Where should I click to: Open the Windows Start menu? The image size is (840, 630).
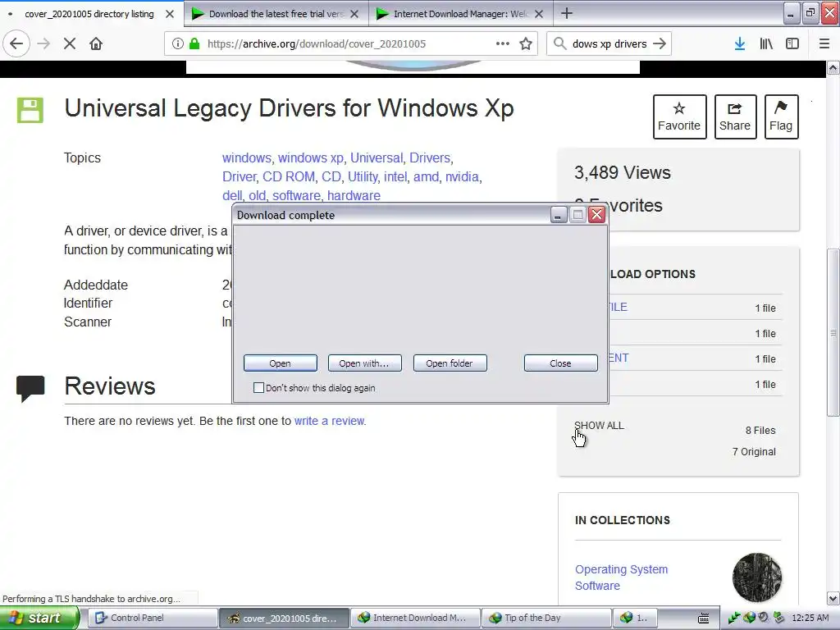(39, 618)
